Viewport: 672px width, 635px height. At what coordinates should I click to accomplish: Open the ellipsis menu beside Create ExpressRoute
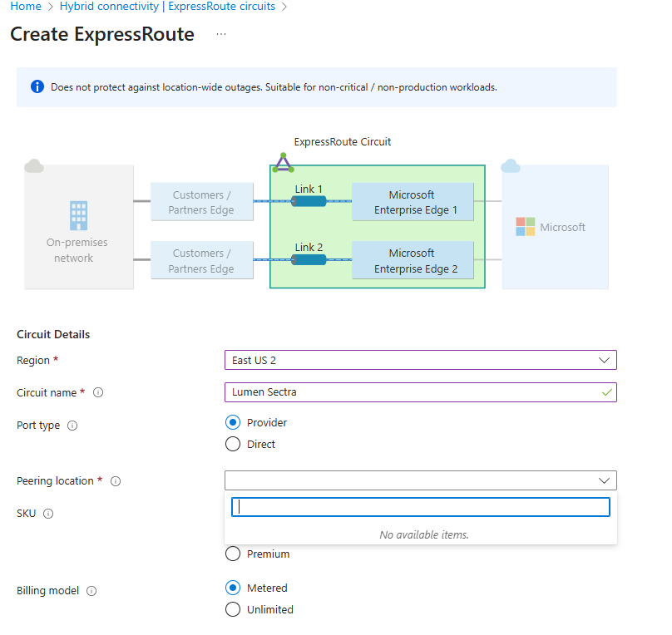tap(220, 34)
